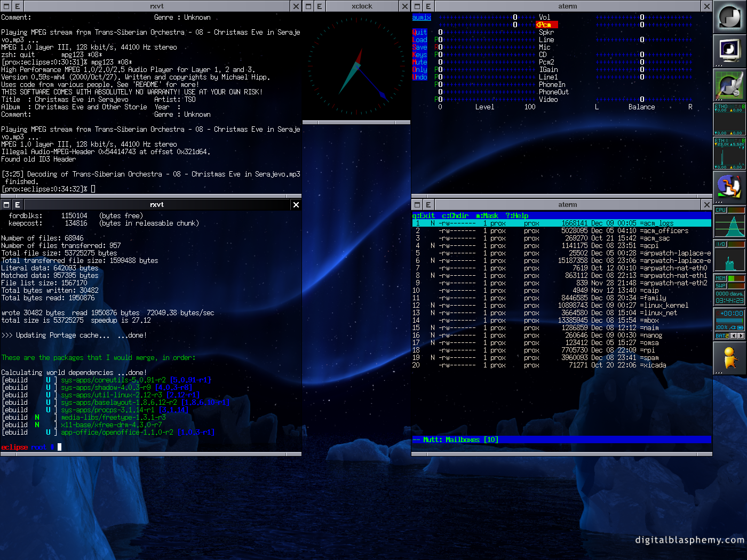747x560 pixels.
Task: Click c:Chdir in the Mutt header
Action: (x=455, y=216)
